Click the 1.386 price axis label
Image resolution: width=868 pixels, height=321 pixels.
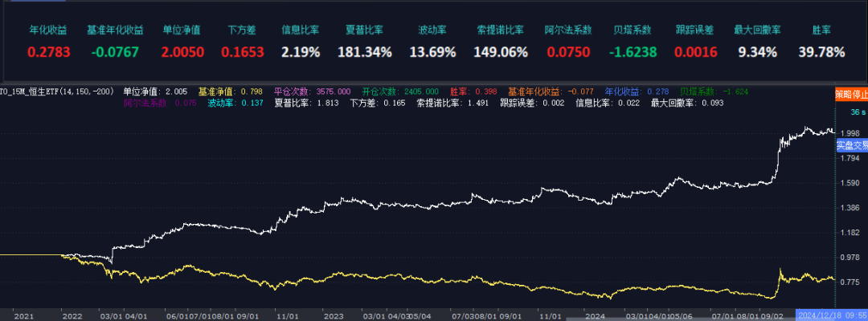click(850, 208)
